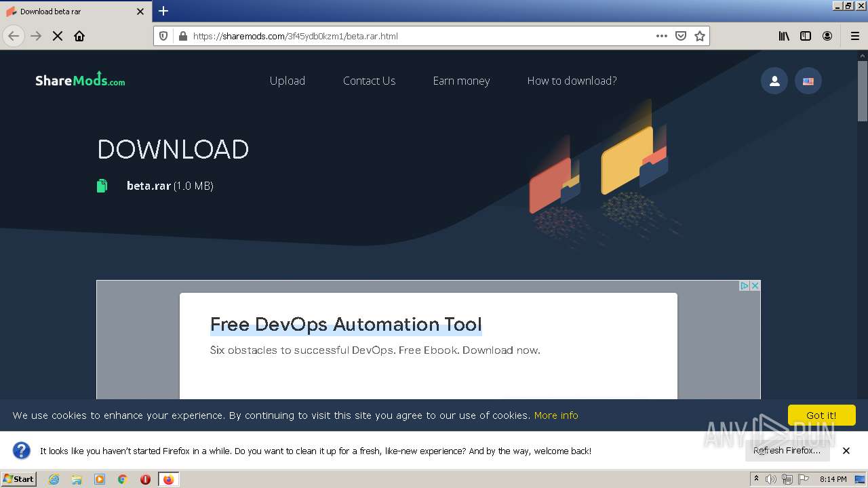
Task: Close the DevOps advertisement
Action: tap(755, 285)
